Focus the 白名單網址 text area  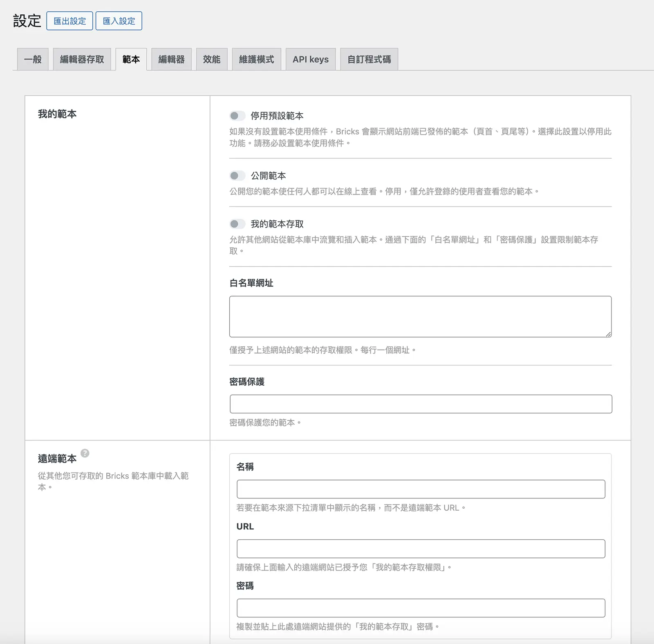click(x=420, y=316)
